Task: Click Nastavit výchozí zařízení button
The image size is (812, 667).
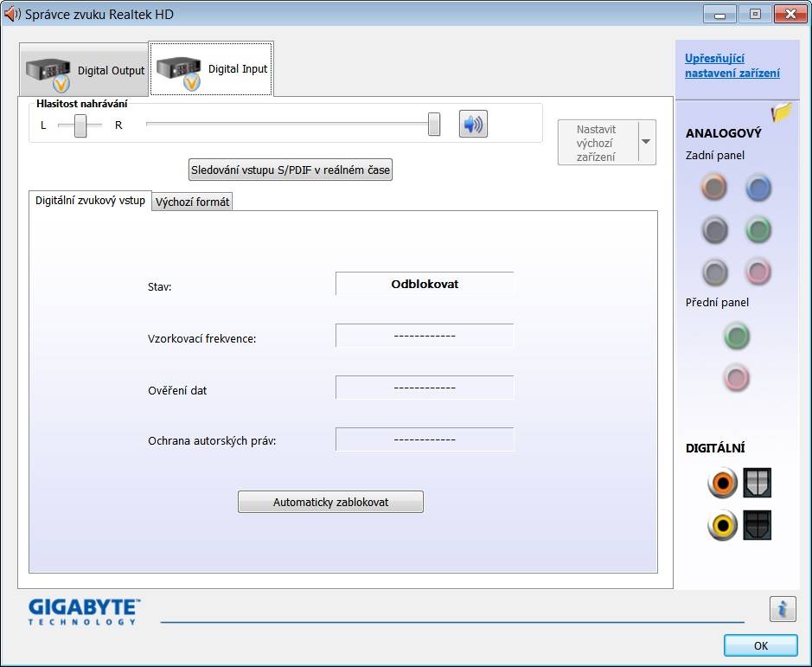Action: click(598, 143)
